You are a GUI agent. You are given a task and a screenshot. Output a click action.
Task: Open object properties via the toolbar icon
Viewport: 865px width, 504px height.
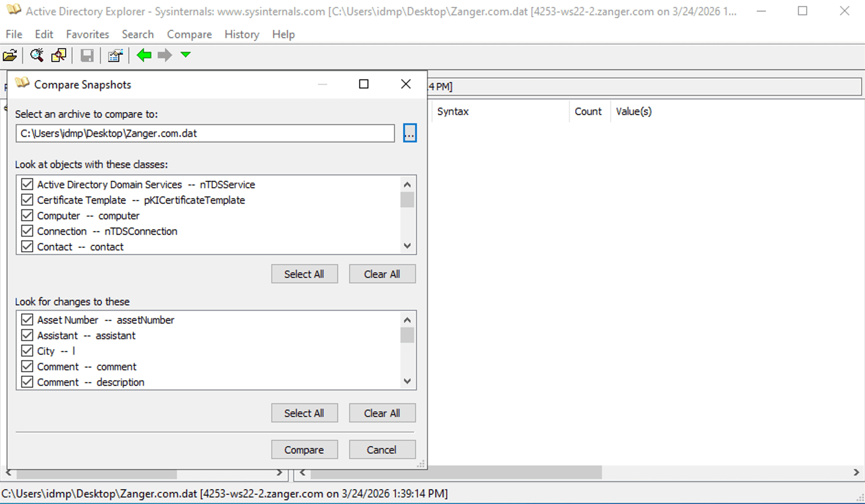point(115,55)
